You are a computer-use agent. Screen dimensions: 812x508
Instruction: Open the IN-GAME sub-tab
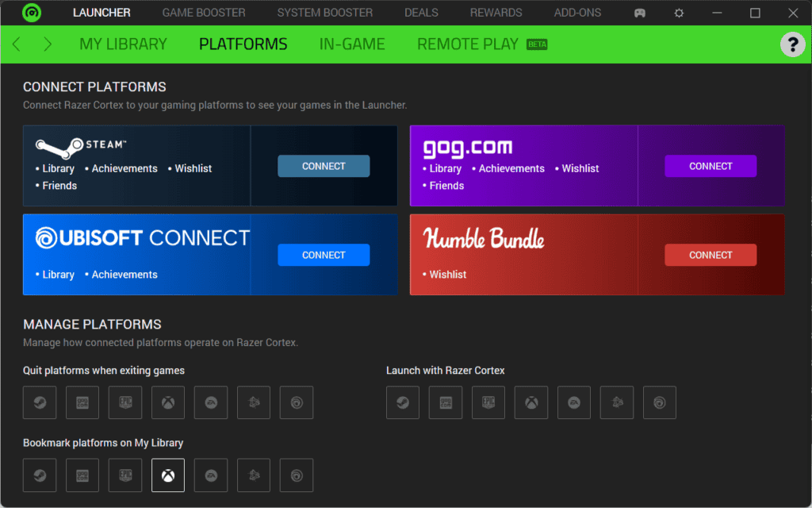click(x=352, y=44)
